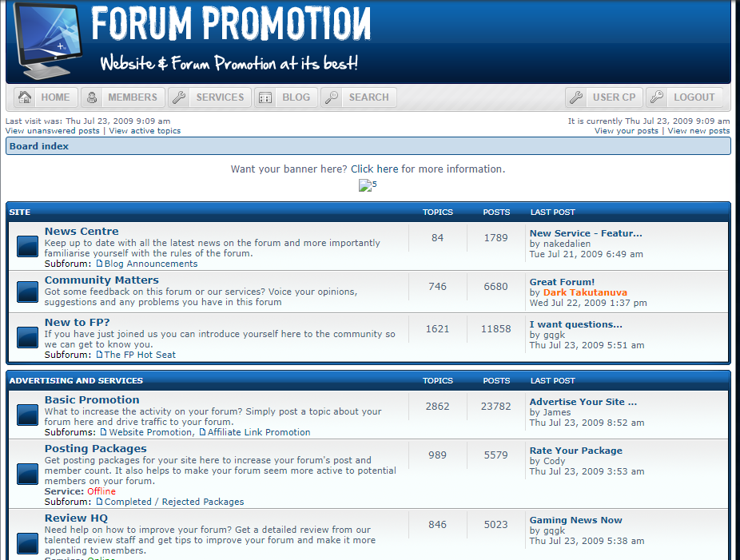Click the User CP wrench icon
740x560 pixels.
pyautogui.click(x=575, y=97)
